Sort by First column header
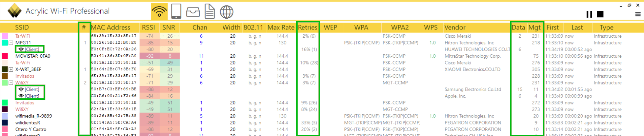The image size is (644, 136). coord(552,27)
